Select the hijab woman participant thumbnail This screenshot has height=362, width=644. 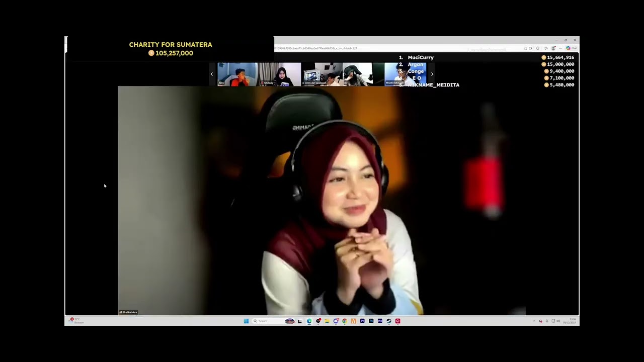(280, 74)
